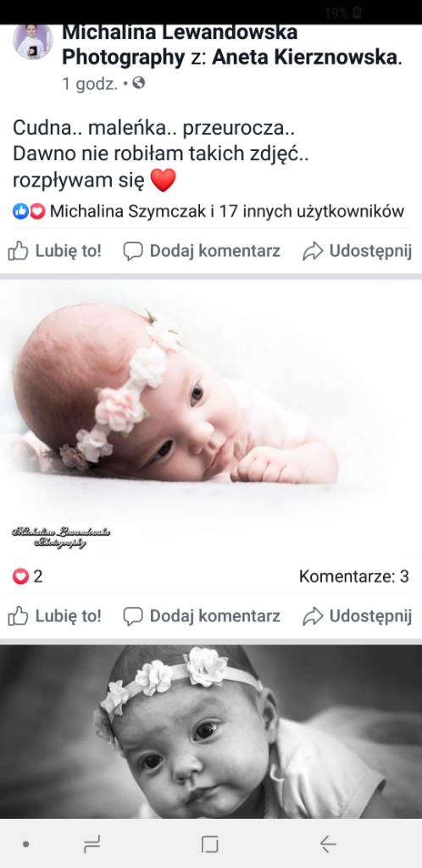Add comment on first photo via Dodaj komentarz

pyautogui.click(x=202, y=616)
